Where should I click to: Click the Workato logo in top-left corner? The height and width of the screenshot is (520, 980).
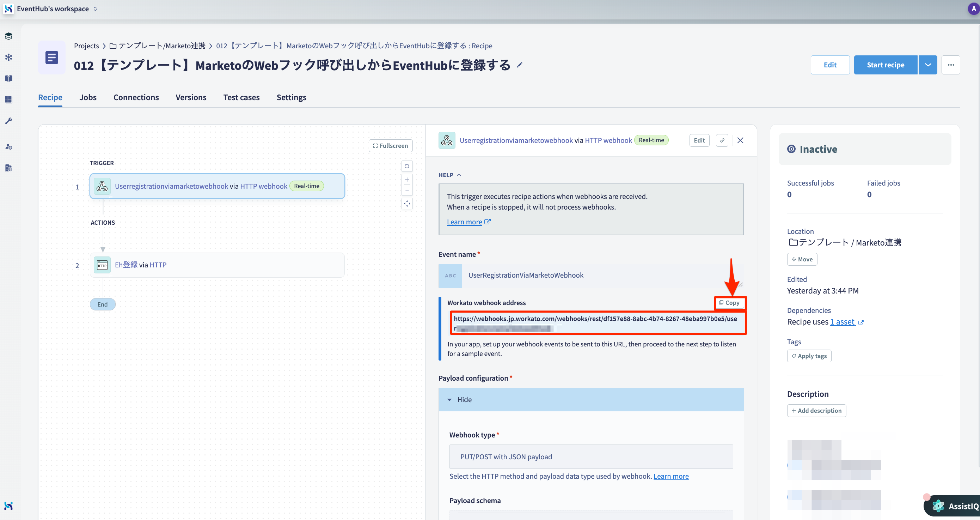coord(8,9)
